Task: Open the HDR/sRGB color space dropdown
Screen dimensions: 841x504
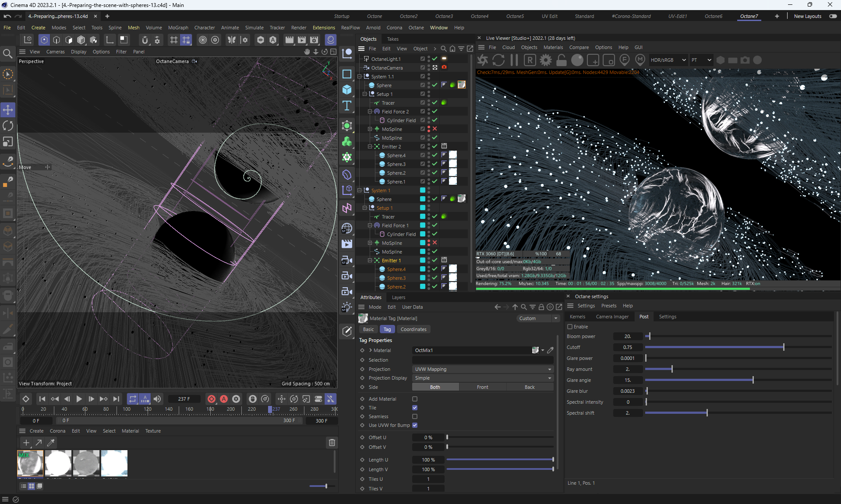Action: click(x=668, y=60)
